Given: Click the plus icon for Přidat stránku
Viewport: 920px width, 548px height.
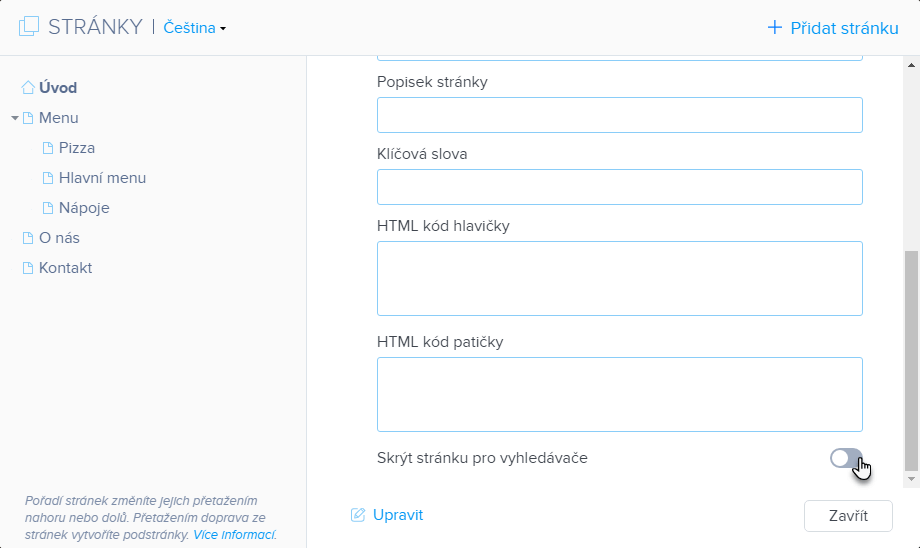Looking at the screenshot, I should tap(774, 27).
